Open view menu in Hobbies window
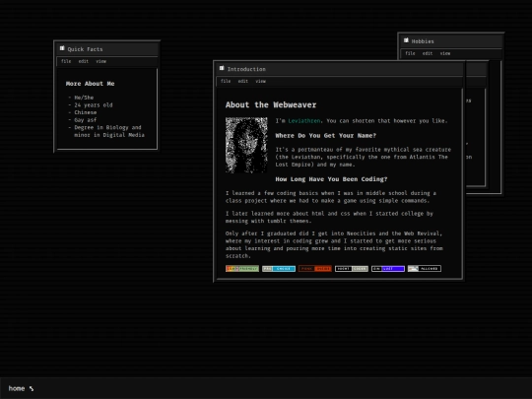 (445, 53)
